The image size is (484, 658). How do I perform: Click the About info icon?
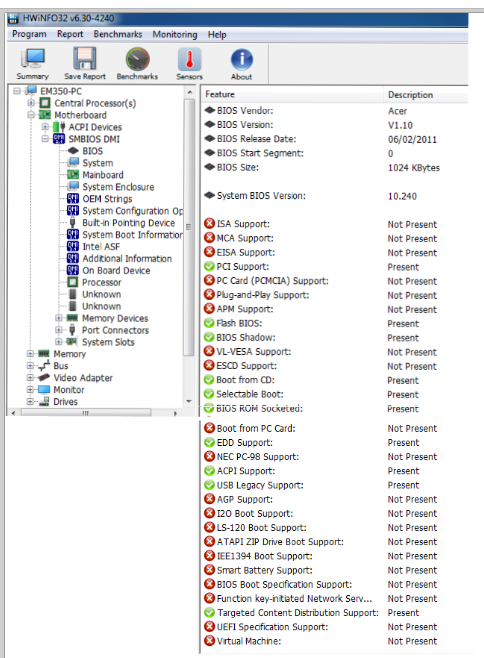coord(241,63)
